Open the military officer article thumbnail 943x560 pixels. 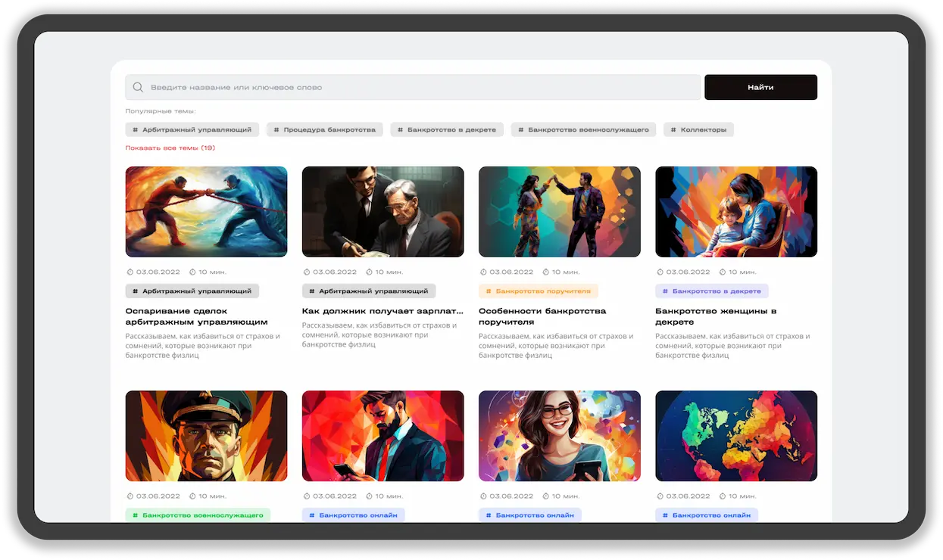[207, 436]
